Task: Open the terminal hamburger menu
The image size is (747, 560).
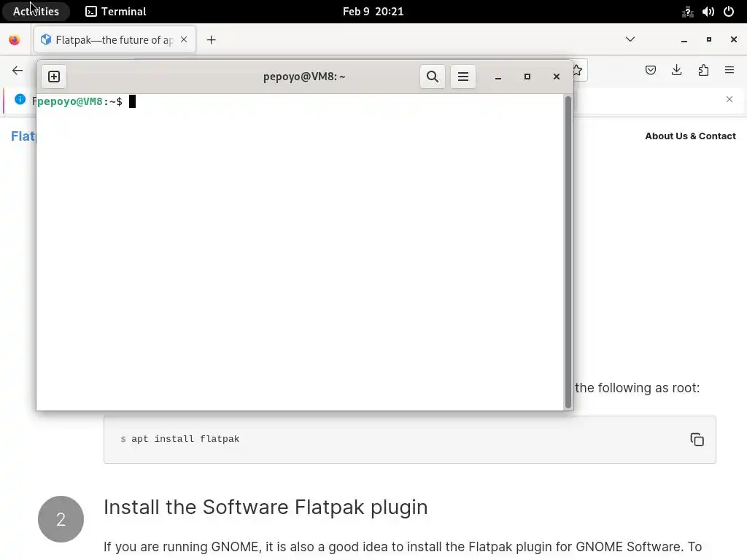Action: click(463, 77)
